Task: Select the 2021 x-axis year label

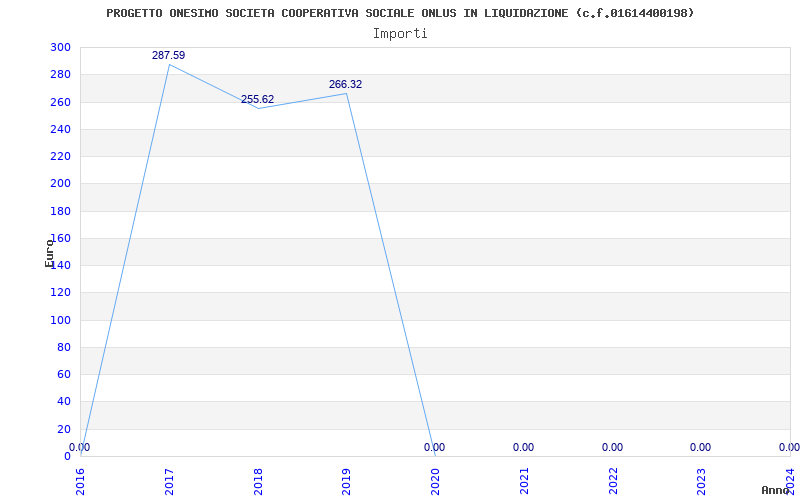Action: click(524, 481)
